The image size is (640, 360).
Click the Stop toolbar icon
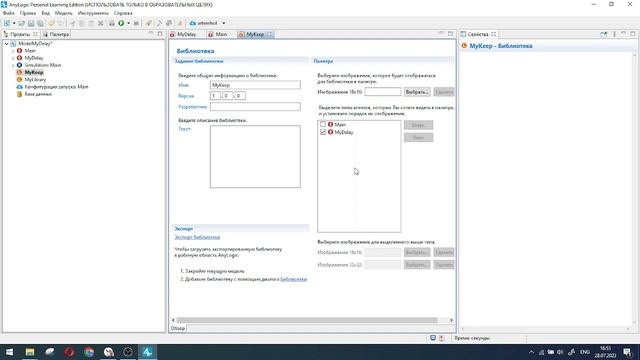(136, 23)
